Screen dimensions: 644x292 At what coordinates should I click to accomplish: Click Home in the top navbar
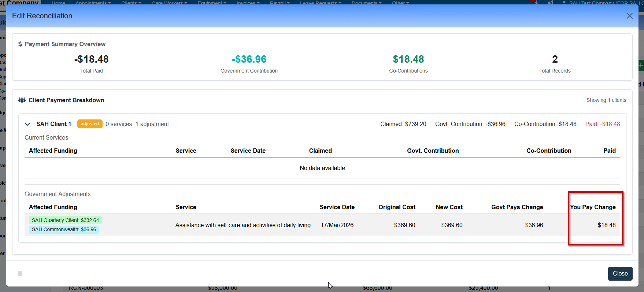coord(59,3)
